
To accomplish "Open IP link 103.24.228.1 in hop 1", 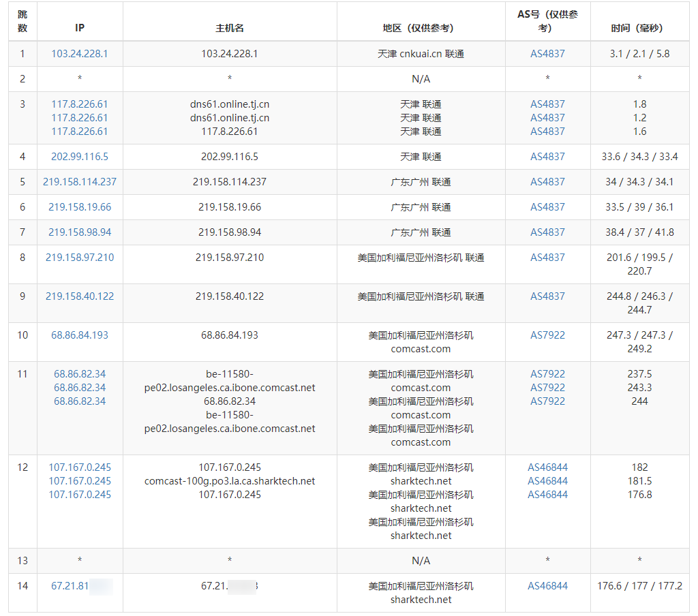I will click(x=80, y=54).
